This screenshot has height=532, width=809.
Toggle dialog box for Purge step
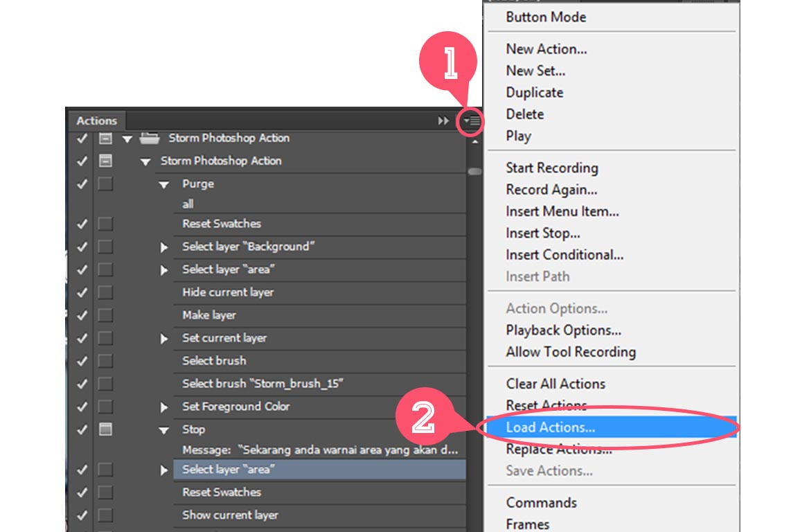click(x=105, y=184)
